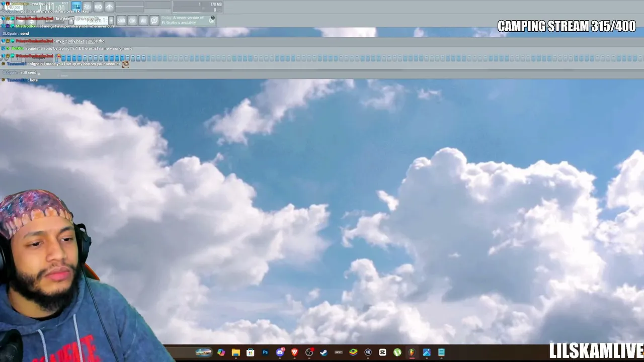Toggle the Ctrl key button in FL Studio

[132, 21]
